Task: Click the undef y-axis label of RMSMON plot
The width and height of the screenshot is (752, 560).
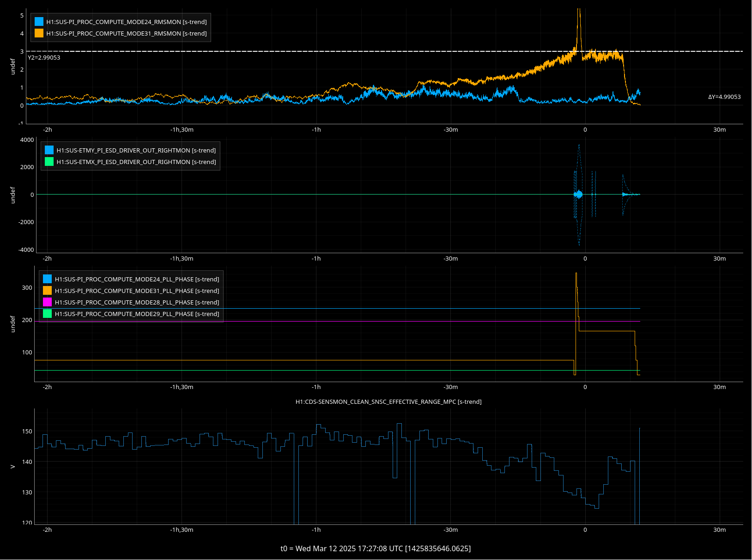Action: pyautogui.click(x=13, y=66)
